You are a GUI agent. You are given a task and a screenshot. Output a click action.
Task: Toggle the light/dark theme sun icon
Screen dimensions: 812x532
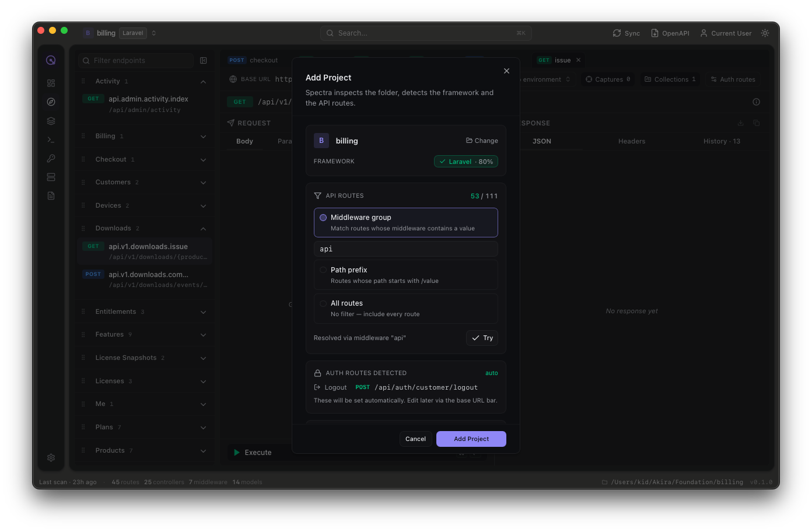point(765,33)
